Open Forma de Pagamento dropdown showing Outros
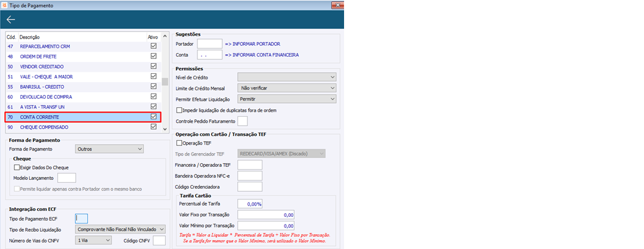This screenshot has height=249, width=644. tap(110, 149)
